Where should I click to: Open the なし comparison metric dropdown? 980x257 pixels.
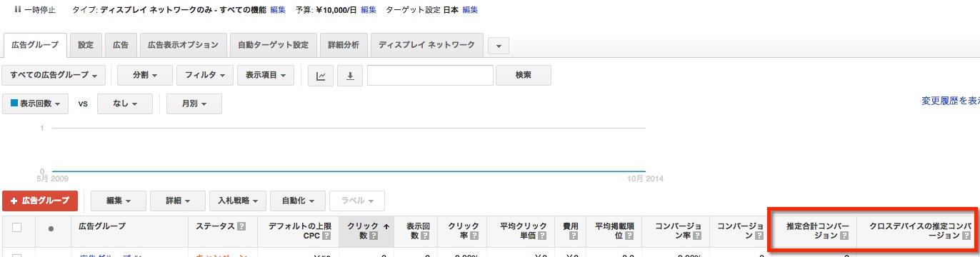pyautogui.click(x=125, y=104)
